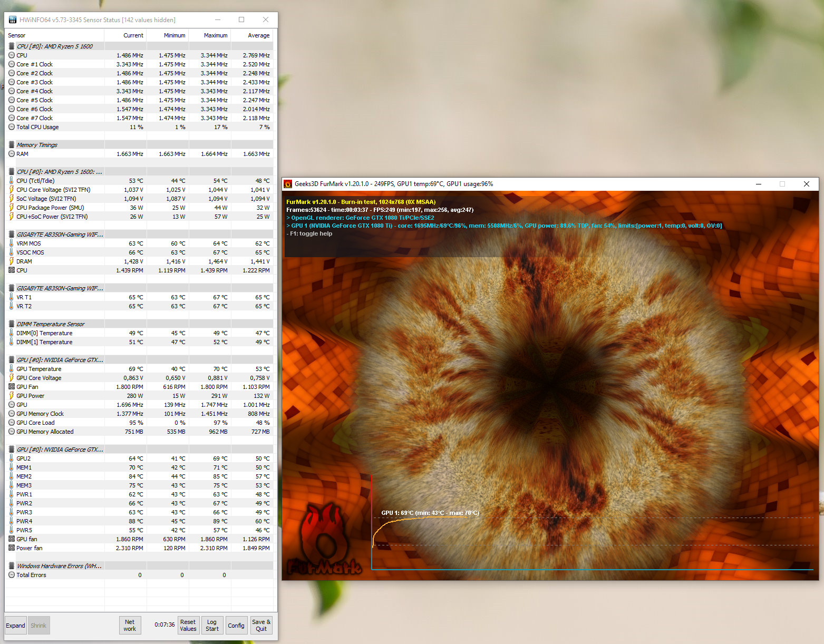Click the clock icon beside Total CPU Usage
824x644 pixels.
point(12,127)
